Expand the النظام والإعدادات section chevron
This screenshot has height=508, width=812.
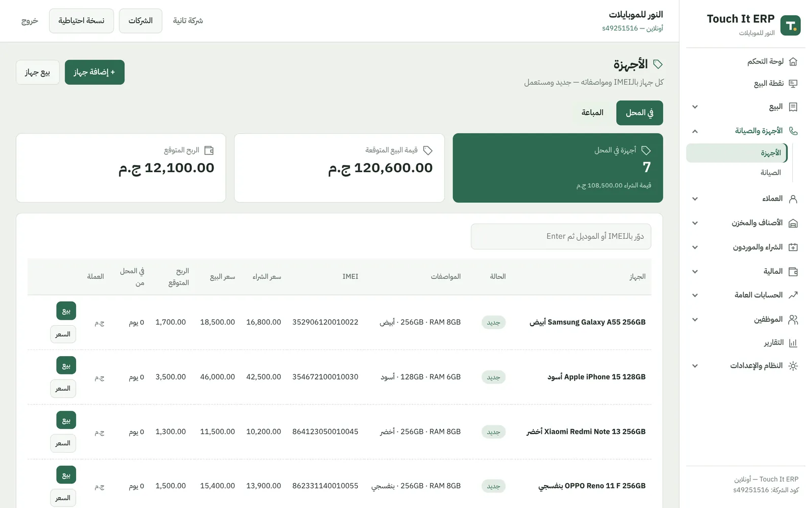pos(695,366)
